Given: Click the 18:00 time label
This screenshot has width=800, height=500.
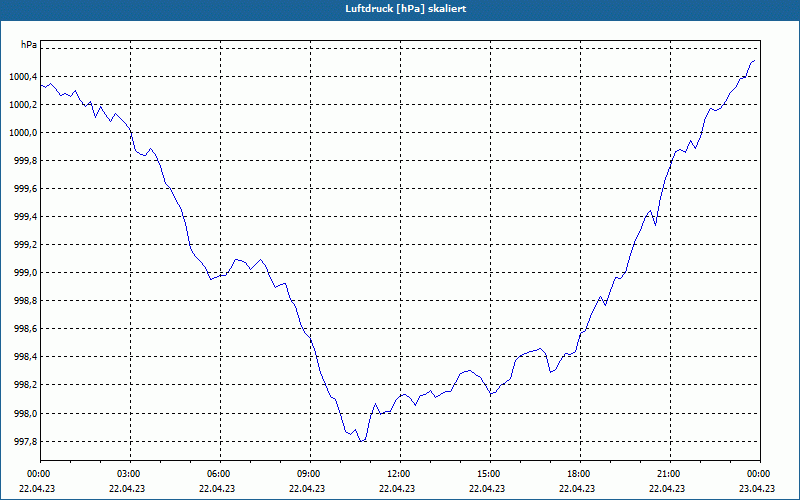Looking at the screenshot, I should [580, 474].
